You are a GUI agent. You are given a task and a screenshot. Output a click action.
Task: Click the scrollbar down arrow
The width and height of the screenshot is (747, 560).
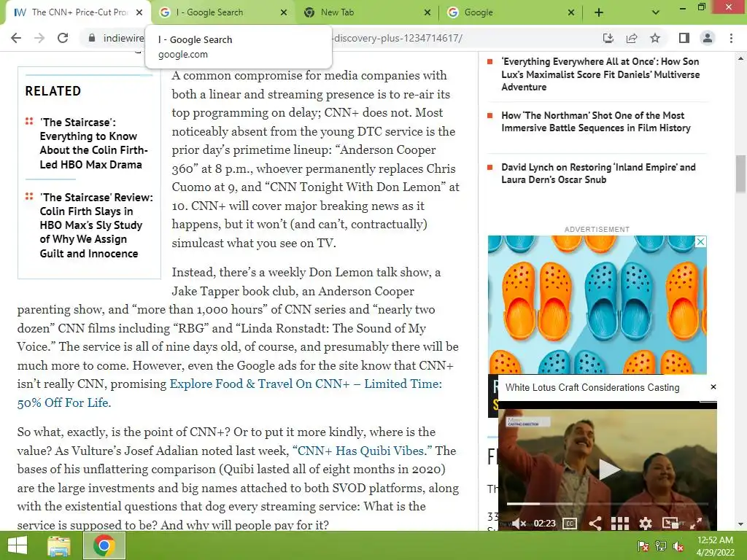point(741,525)
